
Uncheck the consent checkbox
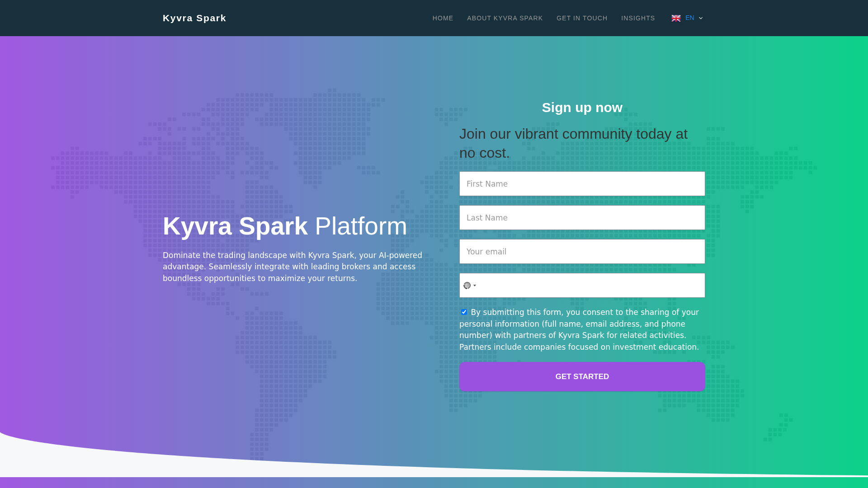[464, 312]
